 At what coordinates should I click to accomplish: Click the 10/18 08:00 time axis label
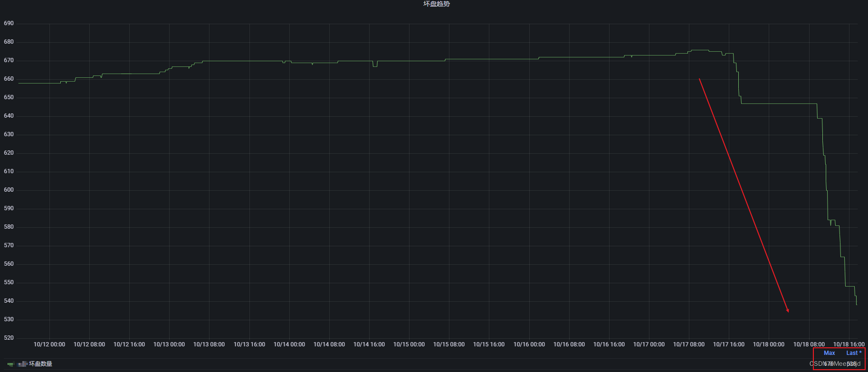tap(809, 344)
